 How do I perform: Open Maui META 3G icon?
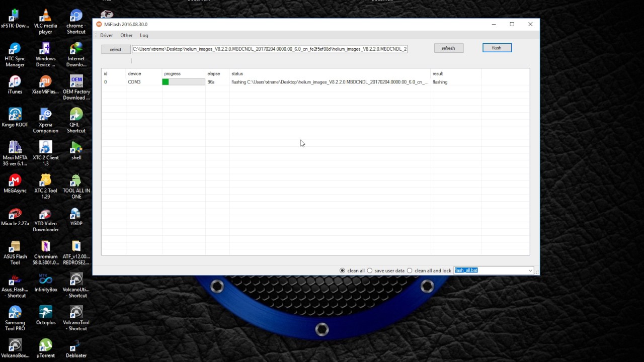click(15, 153)
